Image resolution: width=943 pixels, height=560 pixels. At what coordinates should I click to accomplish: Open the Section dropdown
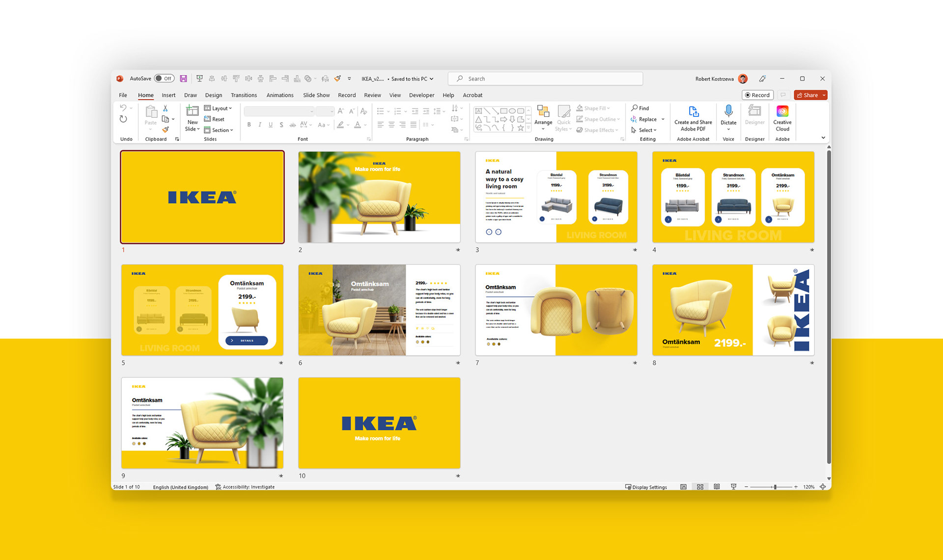pos(219,130)
